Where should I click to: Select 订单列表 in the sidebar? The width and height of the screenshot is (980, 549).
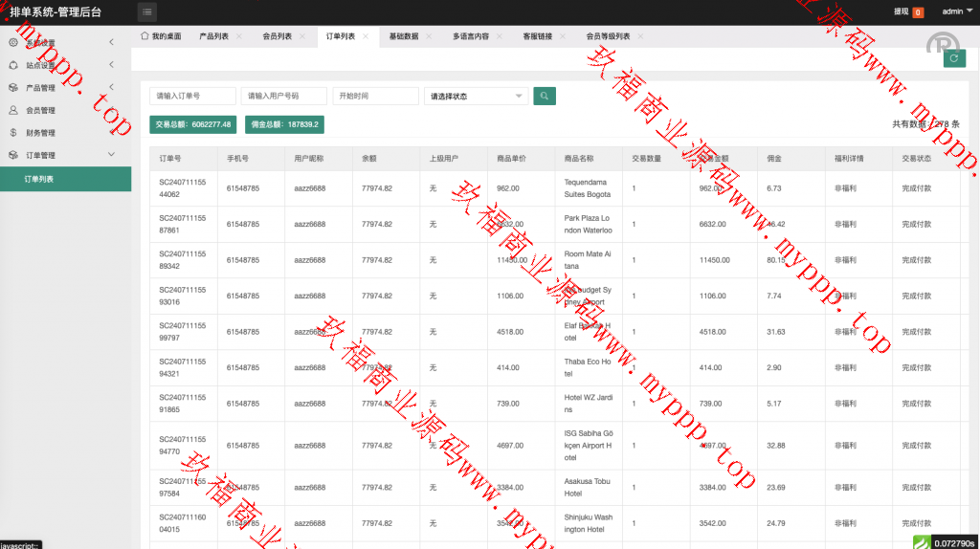click(x=65, y=179)
